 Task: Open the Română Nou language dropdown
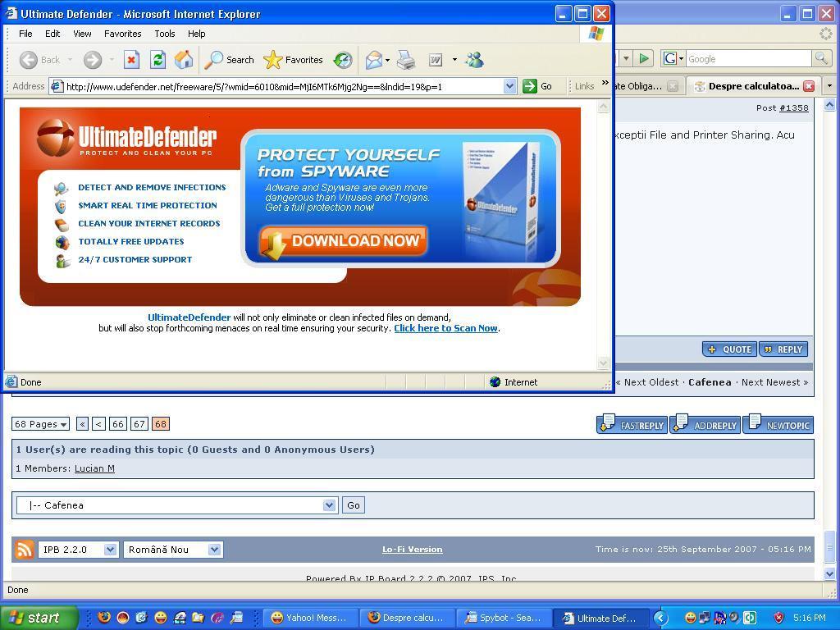coord(214,550)
